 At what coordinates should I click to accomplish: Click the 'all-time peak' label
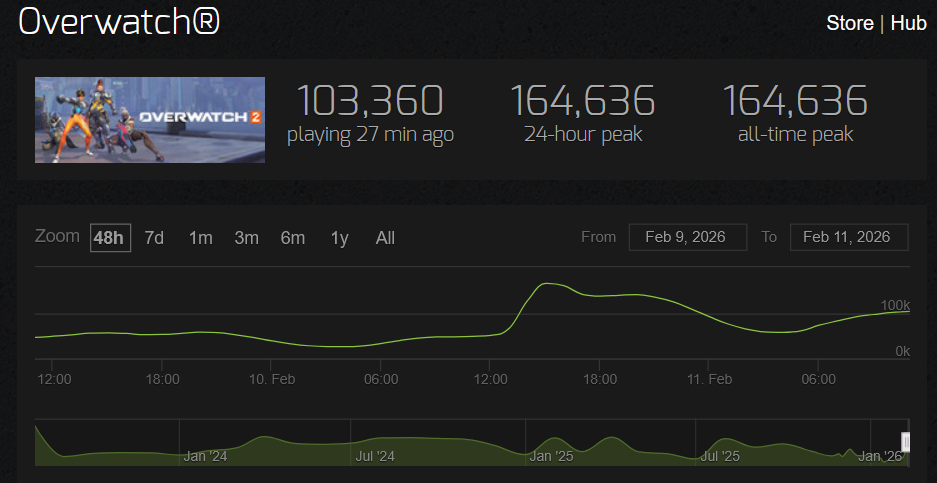click(795, 134)
